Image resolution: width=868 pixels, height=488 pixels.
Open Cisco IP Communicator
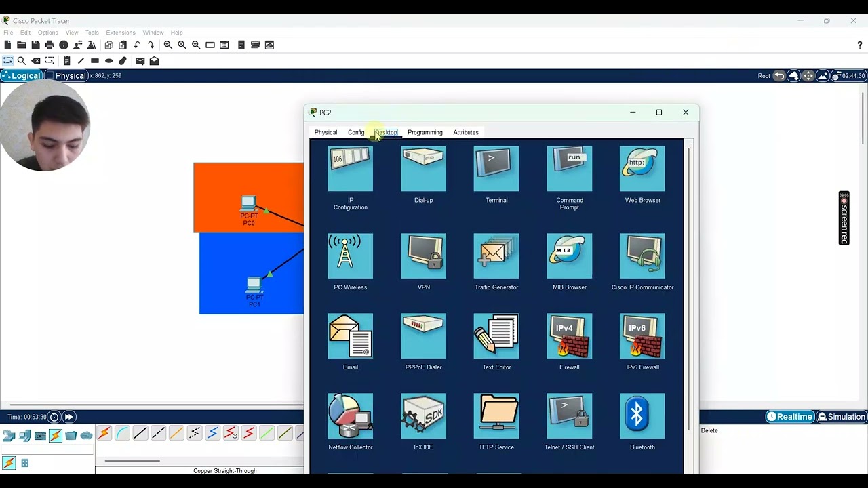coord(642,256)
